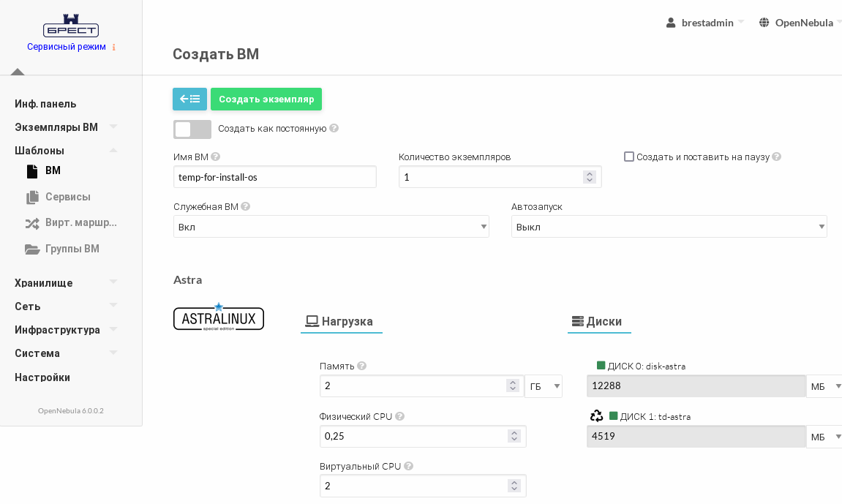This screenshot has height=504, width=842.
Task: Check Создать и поставить на паузу
Action: [629, 157]
